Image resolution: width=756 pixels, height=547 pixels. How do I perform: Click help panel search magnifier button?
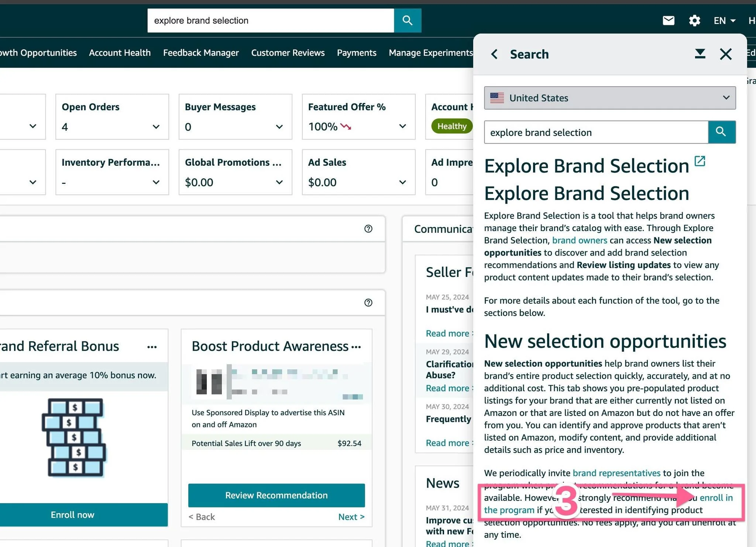(x=721, y=132)
